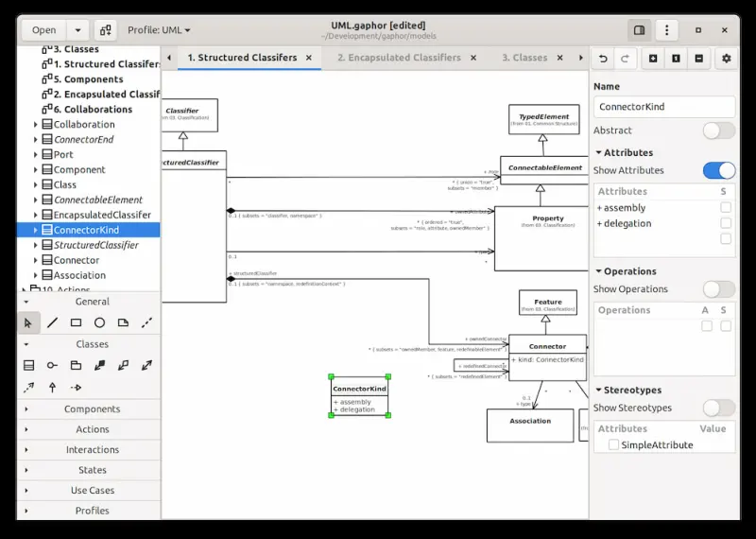Click the Name field containing ConnectorKind
This screenshot has height=539, width=756.
pyautogui.click(x=663, y=107)
